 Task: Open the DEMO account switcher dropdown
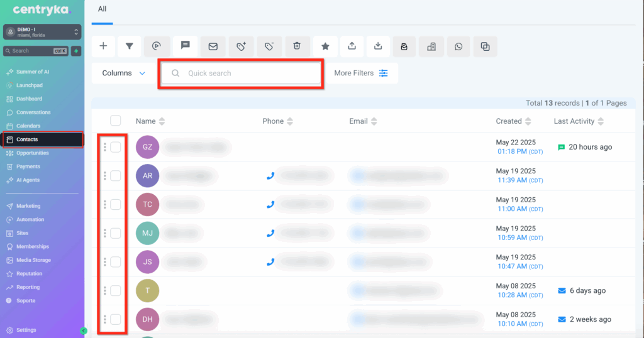[x=42, y=31]
